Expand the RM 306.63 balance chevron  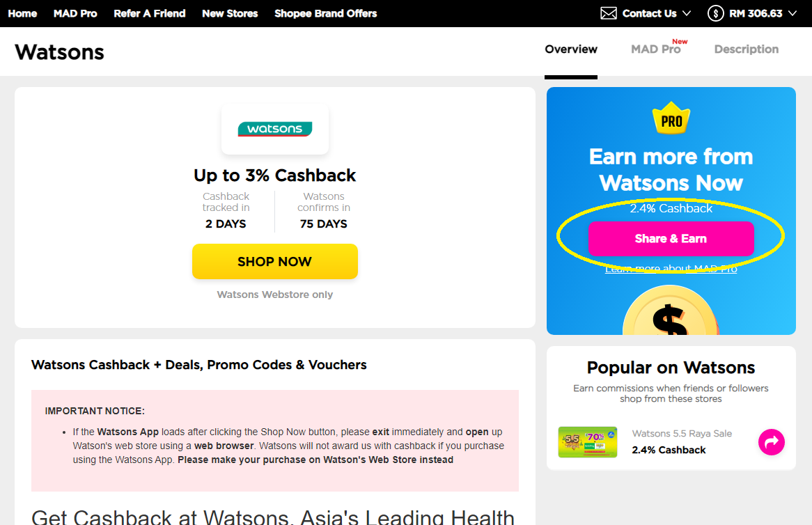pos(793,13)
